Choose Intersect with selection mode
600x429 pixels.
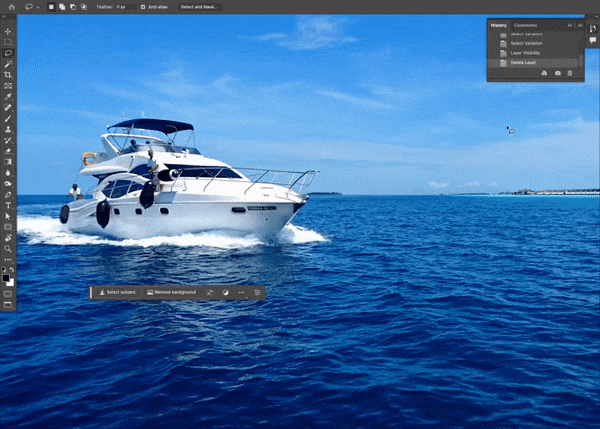click(x=84, y=7)
